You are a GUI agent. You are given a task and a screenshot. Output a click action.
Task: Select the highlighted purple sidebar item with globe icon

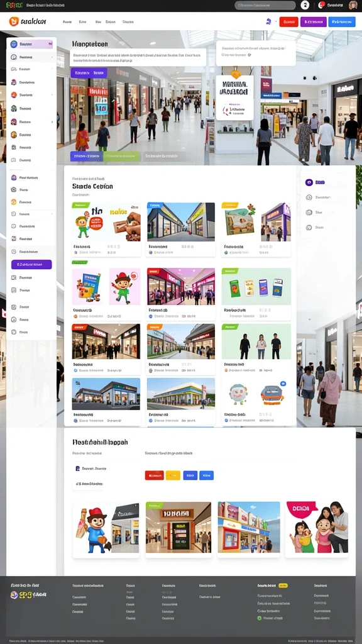click(32, 44)
